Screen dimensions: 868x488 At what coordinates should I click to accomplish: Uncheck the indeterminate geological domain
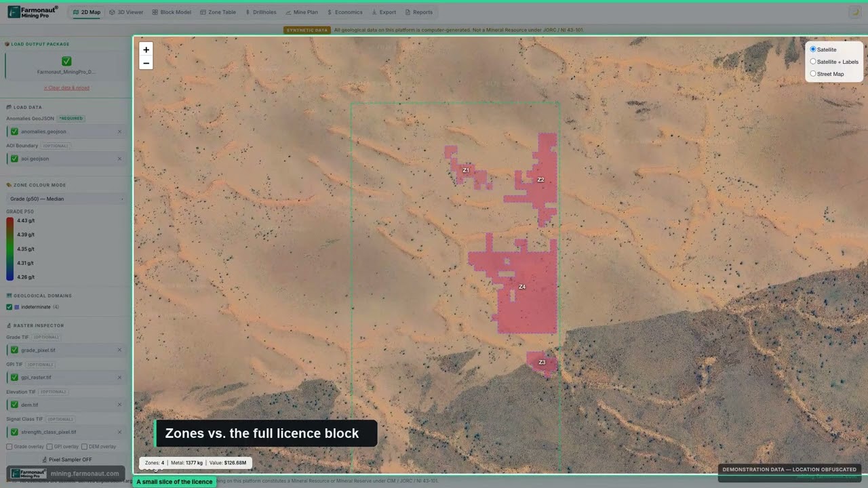[x=9, y=307]
